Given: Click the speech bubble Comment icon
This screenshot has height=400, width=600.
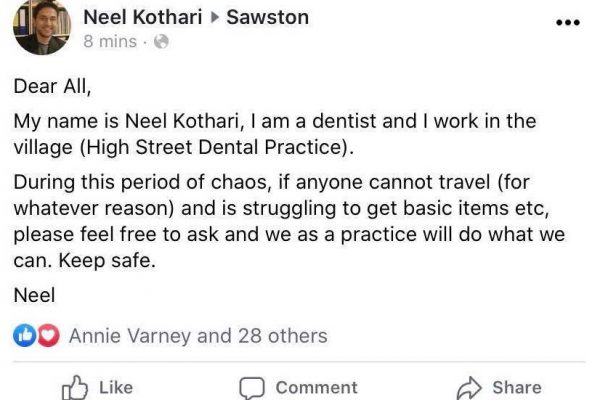Looking at the screenshot, I should coord(252,388).
